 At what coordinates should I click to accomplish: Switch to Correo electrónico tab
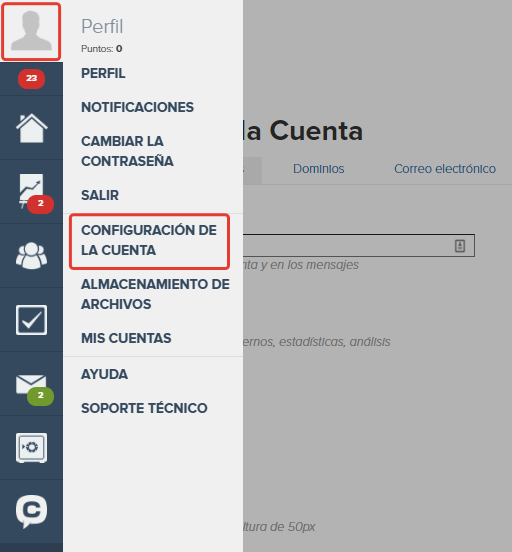[445, 169]
